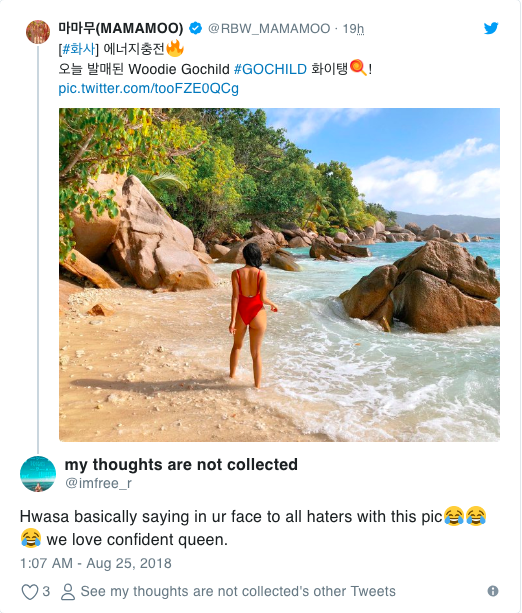
Task: Open the #화사 hashtag
Action: [78, 49]
